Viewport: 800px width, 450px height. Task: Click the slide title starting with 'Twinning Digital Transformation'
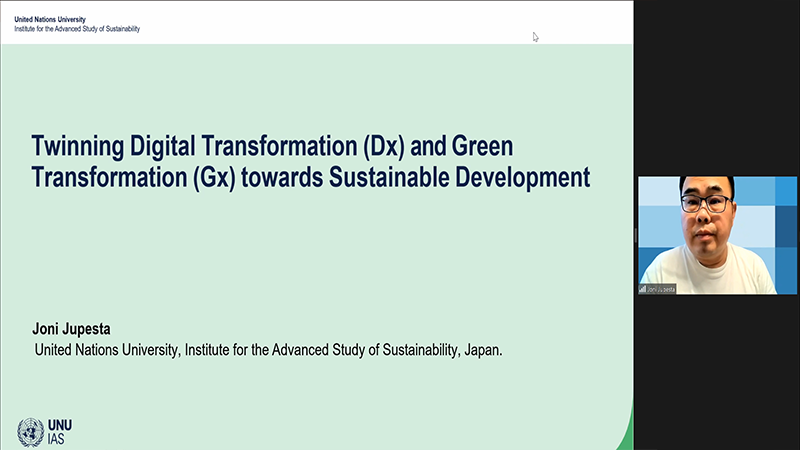click(311, 161)
